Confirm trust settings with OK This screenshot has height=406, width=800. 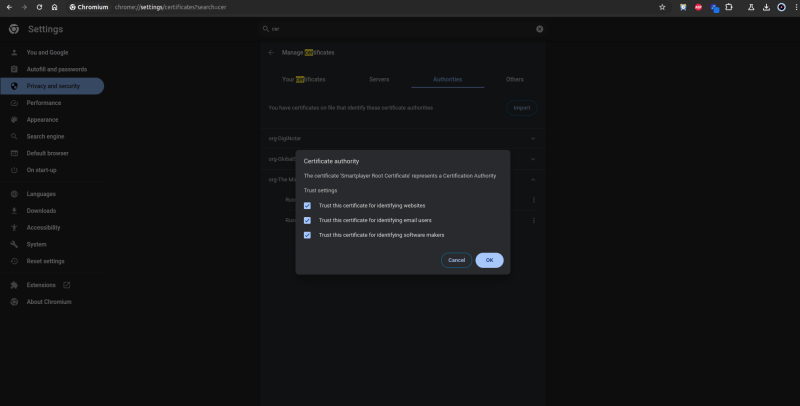tap(489, 260)
